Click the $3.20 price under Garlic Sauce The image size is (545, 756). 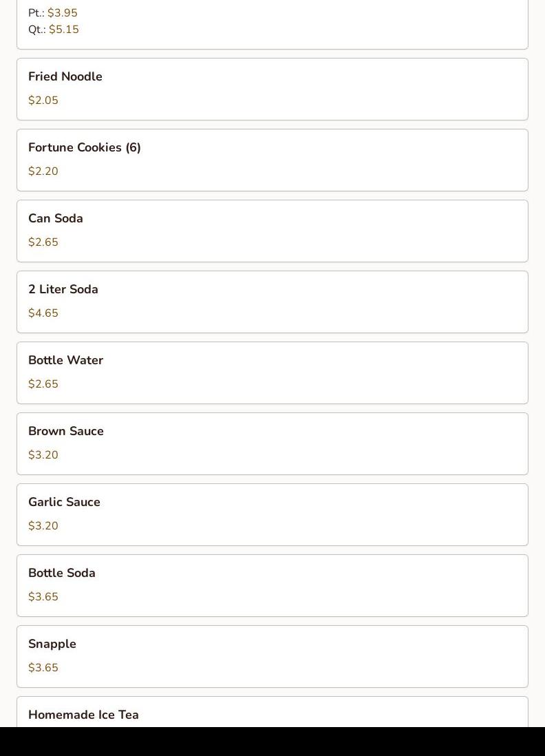click(43, 525)
